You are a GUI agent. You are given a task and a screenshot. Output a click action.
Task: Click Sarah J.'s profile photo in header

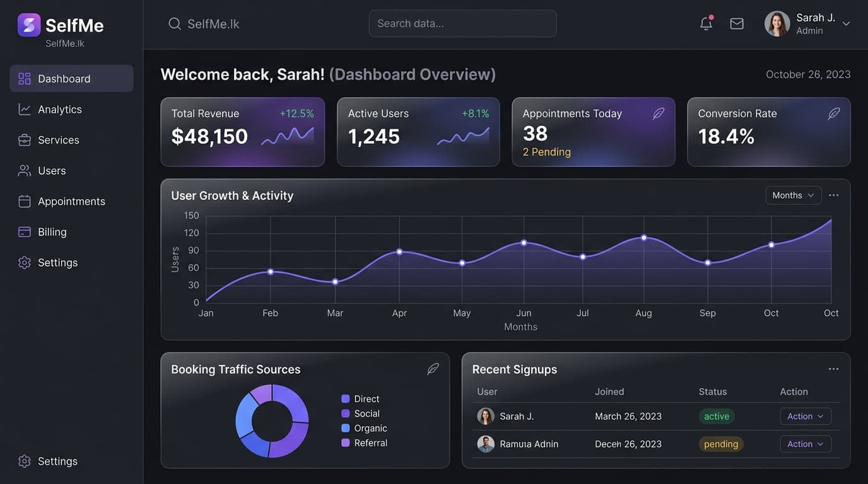pyautogui.click(x=777, y=24)
